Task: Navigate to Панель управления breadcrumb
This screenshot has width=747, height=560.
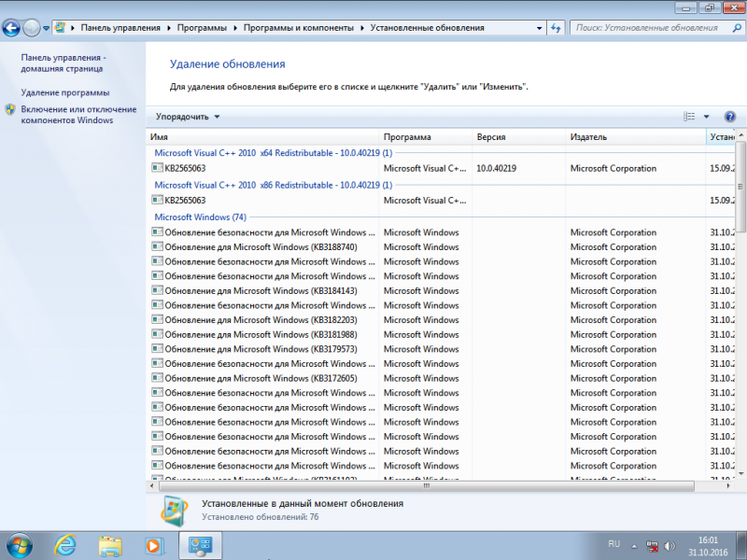Action: 120,28
